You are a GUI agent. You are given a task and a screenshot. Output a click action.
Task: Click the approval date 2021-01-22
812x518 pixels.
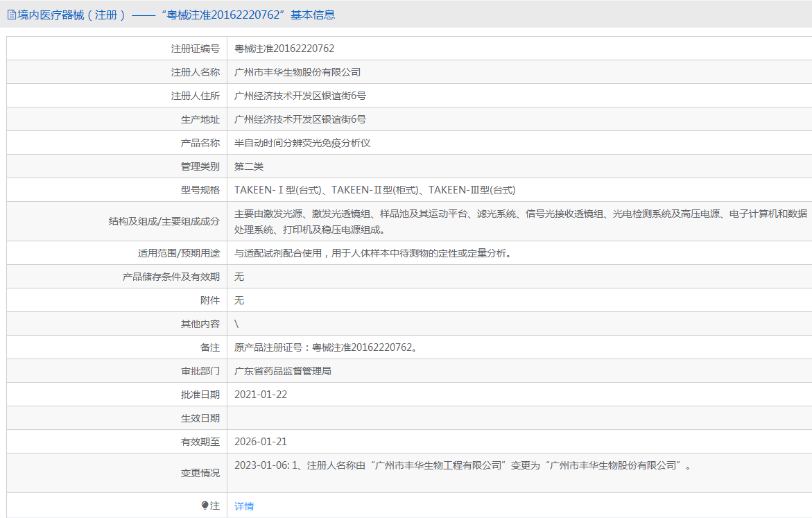click(x=261, y=395)
